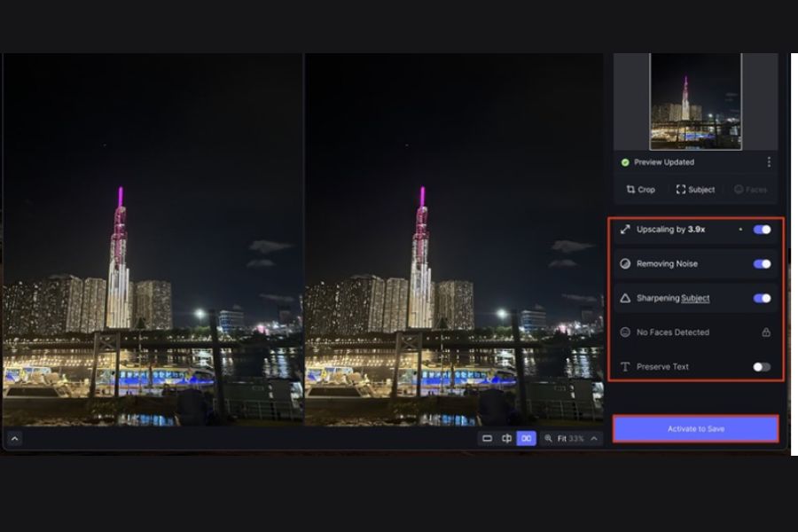Image resolution: width=798 pixels, height=532 pixels.
Task: Expand the bottom-left panel chevron
Action: click(x=15, y=438)
